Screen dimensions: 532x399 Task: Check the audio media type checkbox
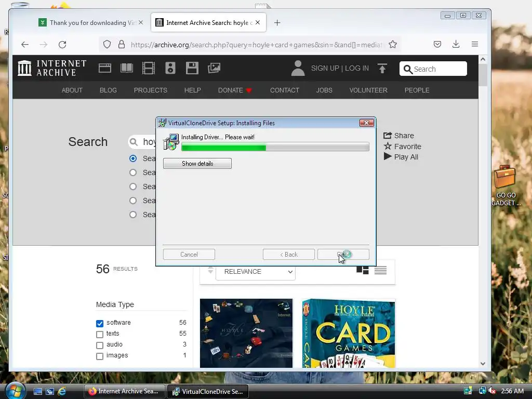(x=99, y=345)
